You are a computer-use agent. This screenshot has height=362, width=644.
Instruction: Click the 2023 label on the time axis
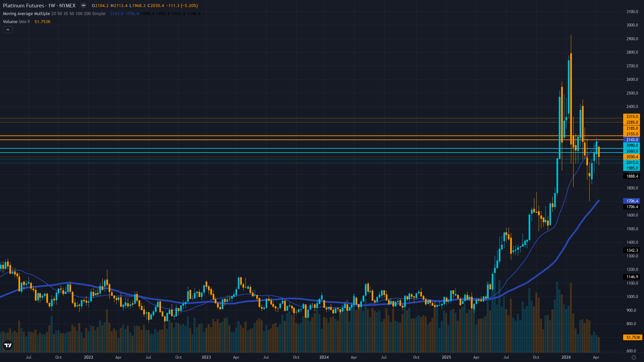click(x=206, y=357)
